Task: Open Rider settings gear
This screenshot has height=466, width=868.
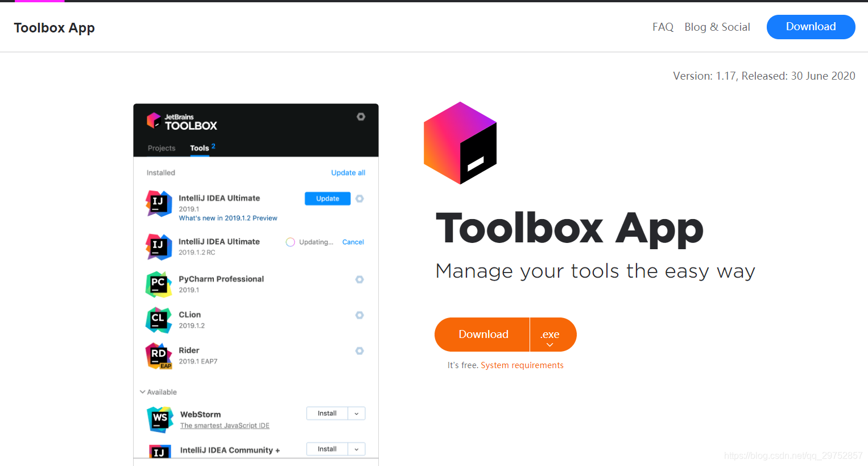Action: pyautogui.click(x=359, y=351)
